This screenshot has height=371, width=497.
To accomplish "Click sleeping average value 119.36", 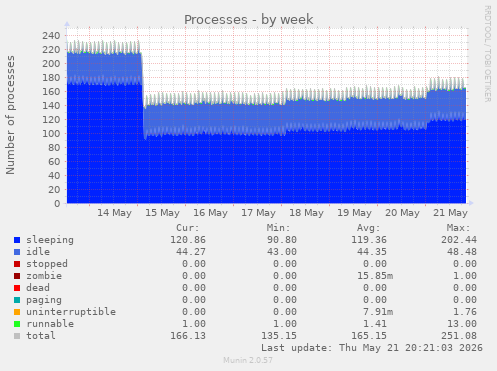I will [x=369, y=240].
